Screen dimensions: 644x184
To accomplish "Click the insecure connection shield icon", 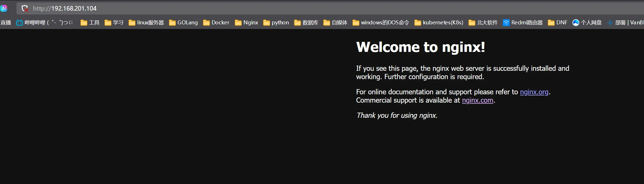I will click(x=25, y=8).
